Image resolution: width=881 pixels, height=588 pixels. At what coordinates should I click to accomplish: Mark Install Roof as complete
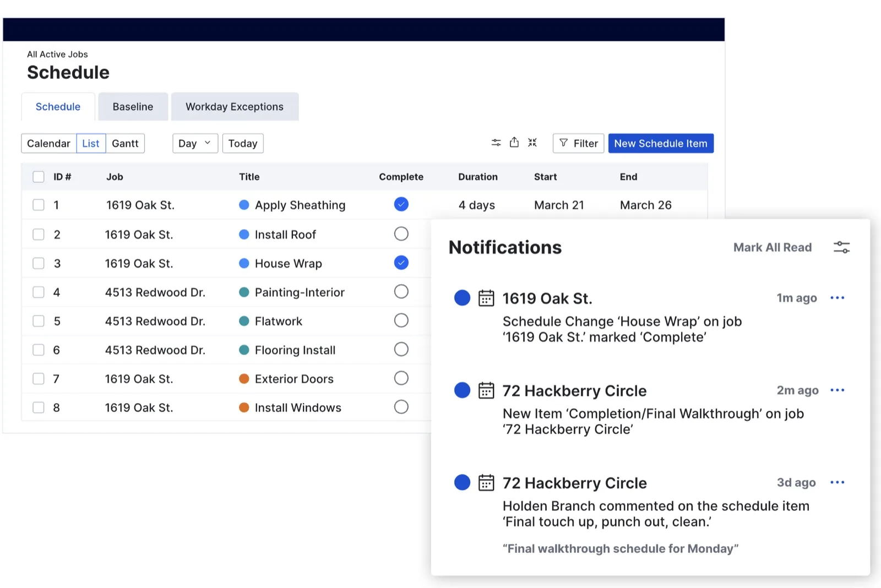pos(401,234)
